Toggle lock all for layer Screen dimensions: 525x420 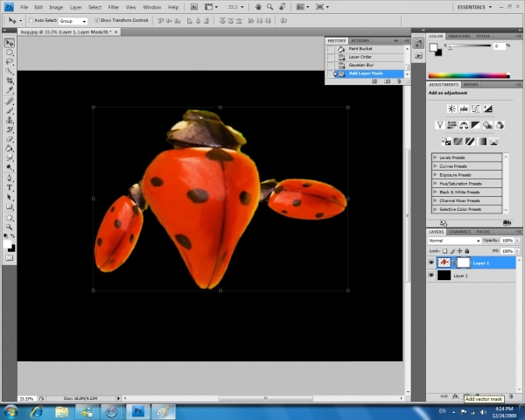tap(467, 251)
